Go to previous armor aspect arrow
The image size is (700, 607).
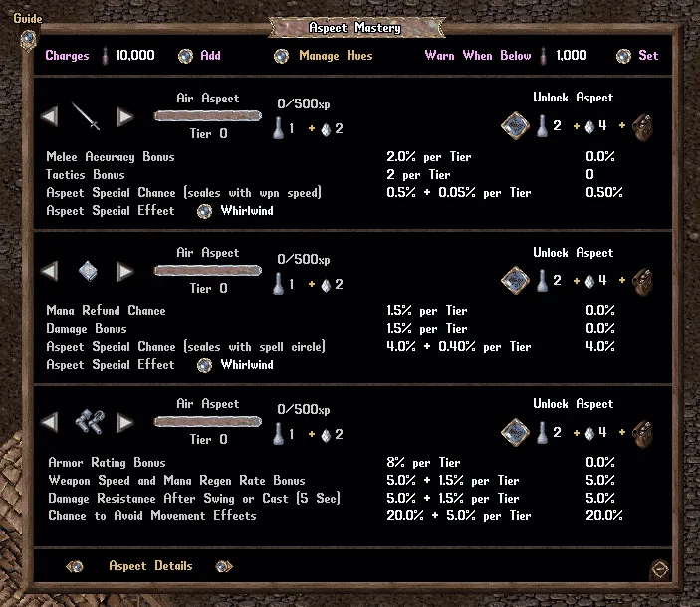pos(49,422)
